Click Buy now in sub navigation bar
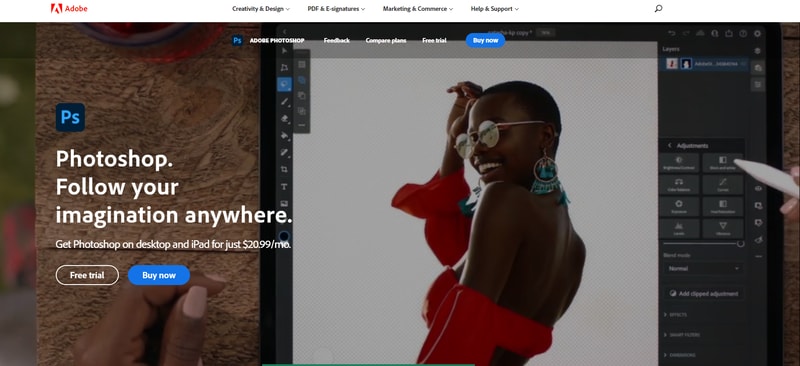This screenshot has width=800, height=366. (x=485, y=40)
